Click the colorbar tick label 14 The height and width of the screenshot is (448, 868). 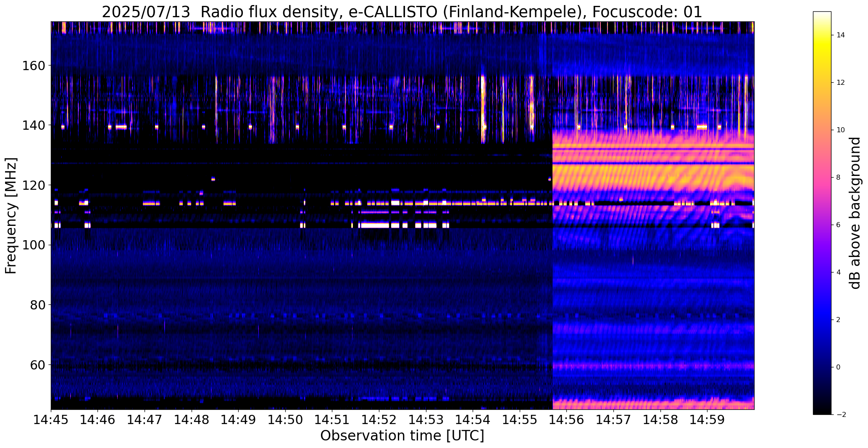click(841, 35)
